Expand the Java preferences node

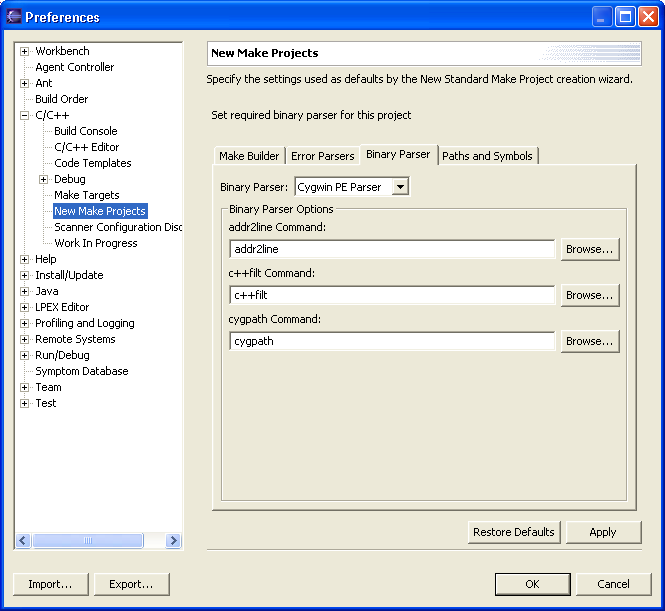(25, 291)
